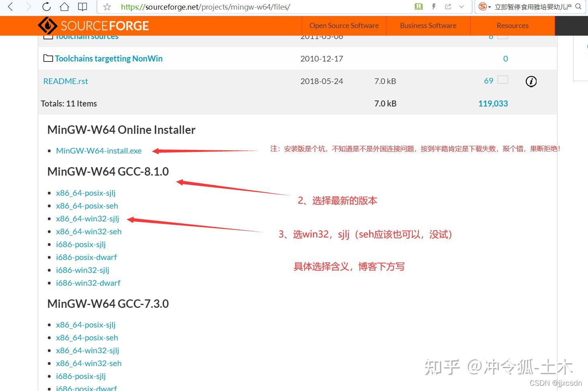Open the toolbar chevron dropdown
Viewport: 588px width, 391px height.
tap(461, 6)
